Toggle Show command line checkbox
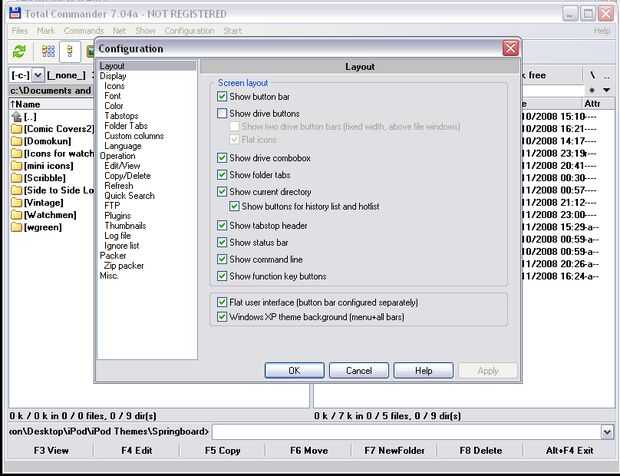The height and width of the screenshot is (476, 620). (222, 259)
